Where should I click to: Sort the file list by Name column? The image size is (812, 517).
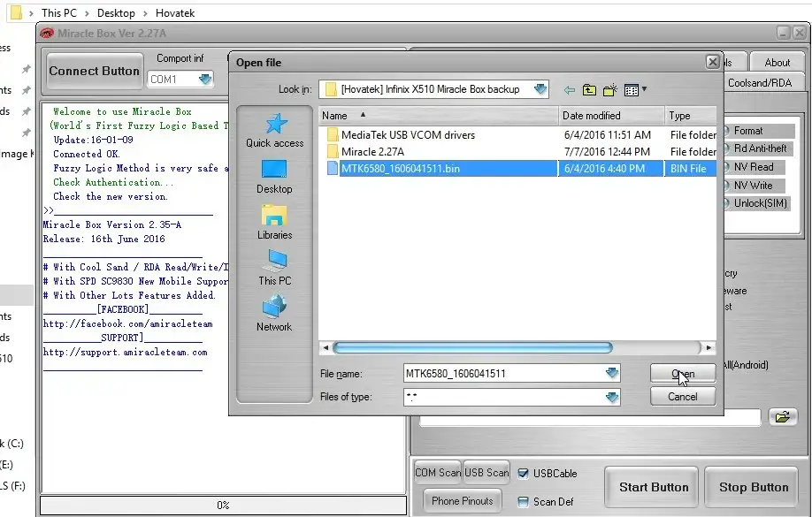tap(439, 116)
